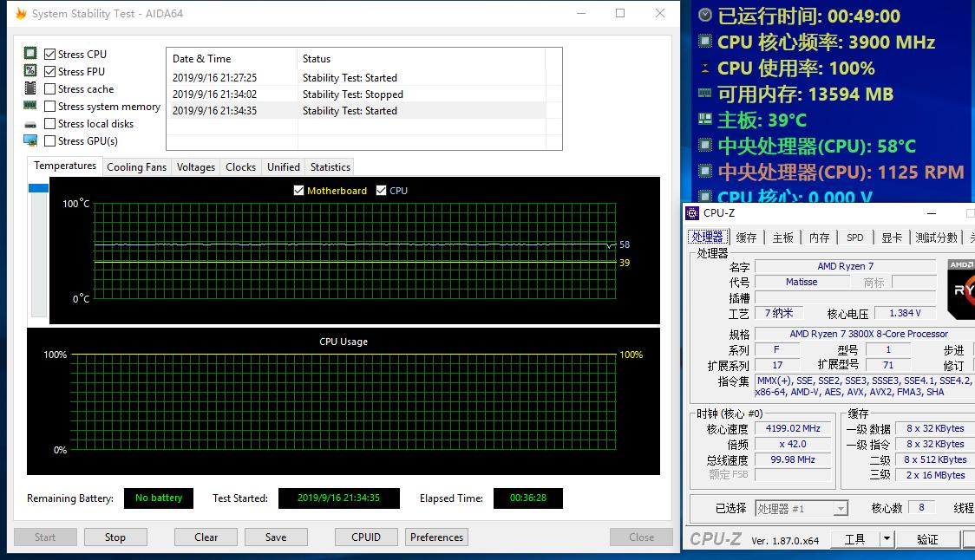Switch to the Temperatures tab
The image size is (975, 560).
[x=65, y=166]
